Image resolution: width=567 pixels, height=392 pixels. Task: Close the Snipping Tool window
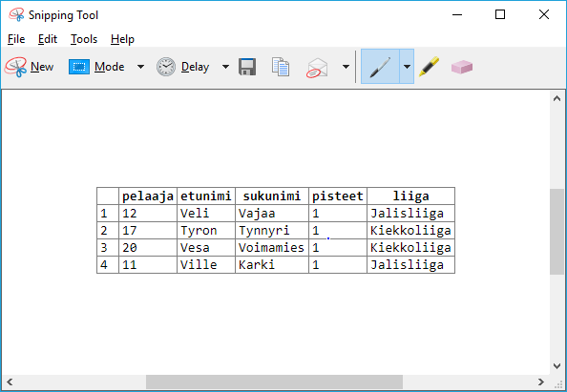tap(544, 15)
